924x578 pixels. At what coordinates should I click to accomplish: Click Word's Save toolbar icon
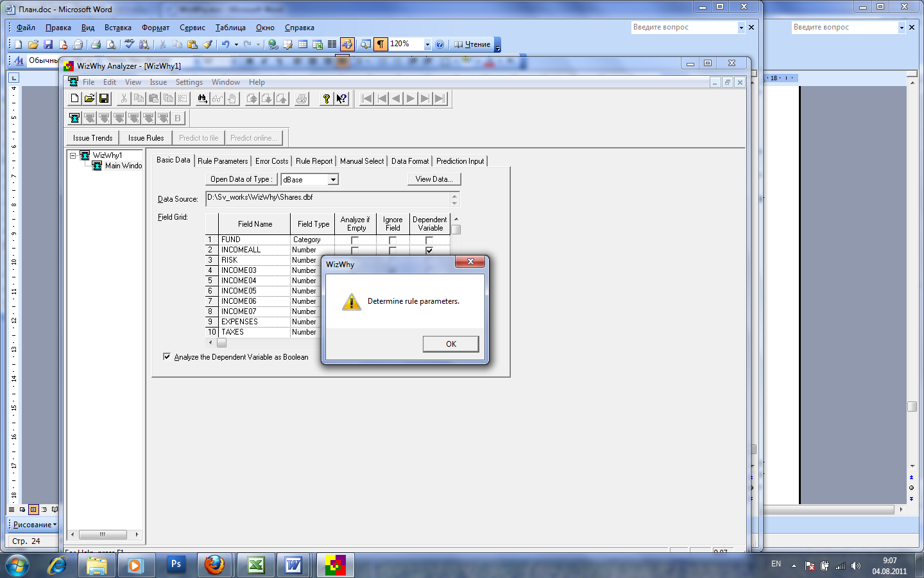48,44
